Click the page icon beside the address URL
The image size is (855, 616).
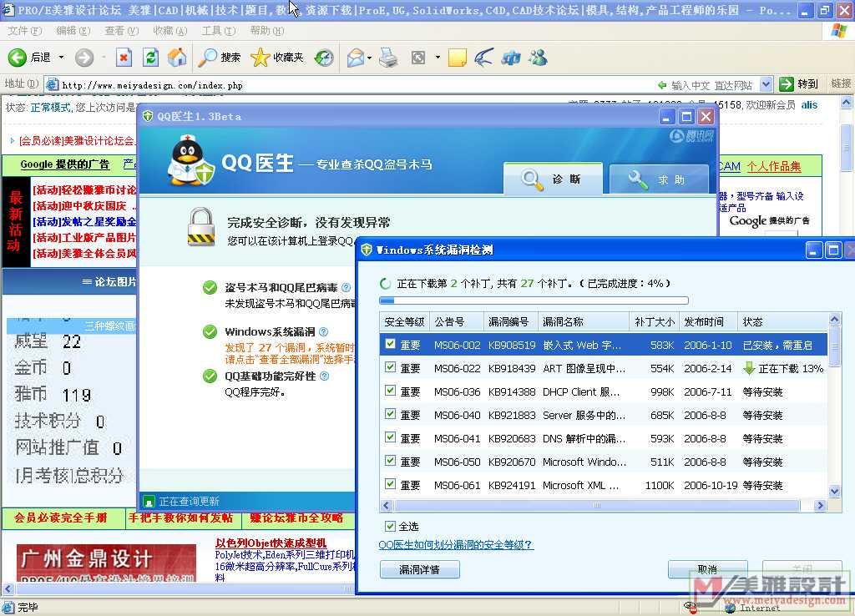pos(53,84)
